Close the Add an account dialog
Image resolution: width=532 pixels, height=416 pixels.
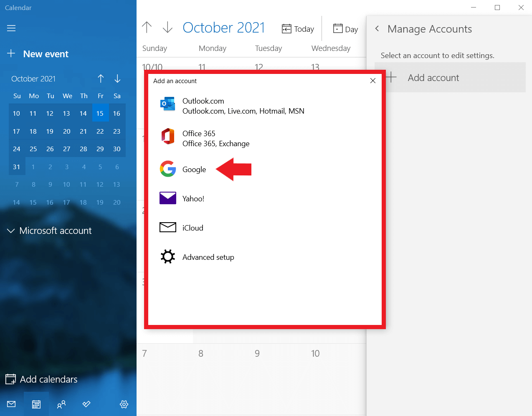coord(373,81)
